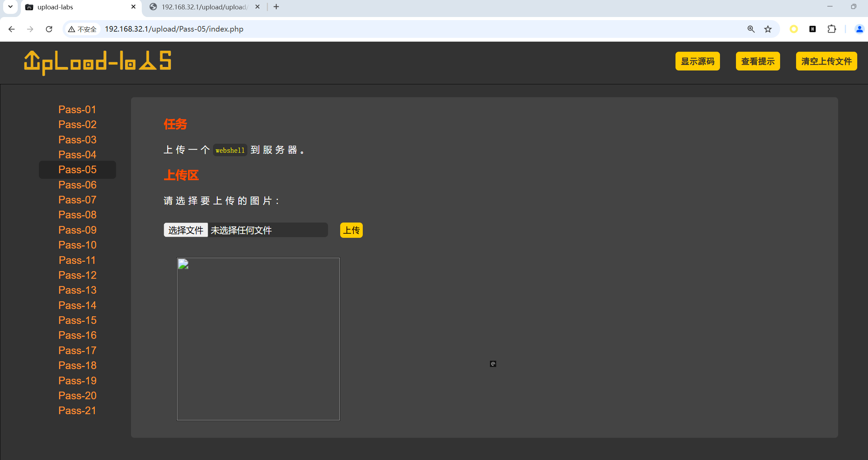Click the 选择文件 file chooser
The width and height of the screenshot is (868, 460).
pyautogui.click(x=186, y=230)
